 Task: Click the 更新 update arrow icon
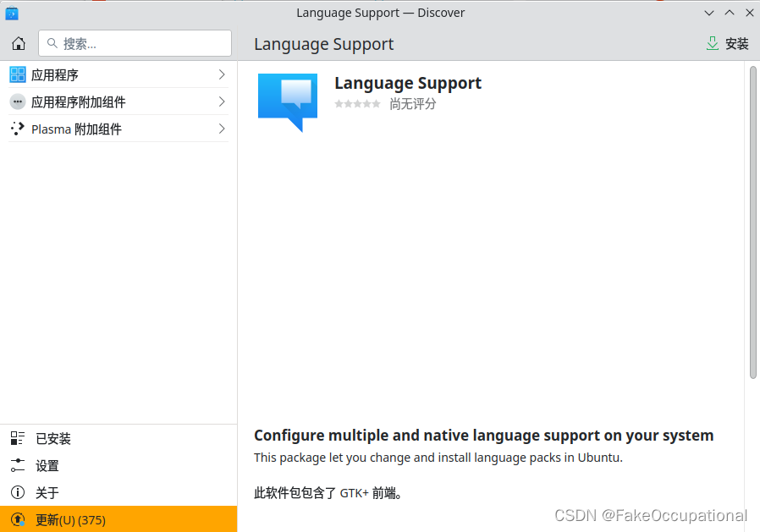[18, 520]
